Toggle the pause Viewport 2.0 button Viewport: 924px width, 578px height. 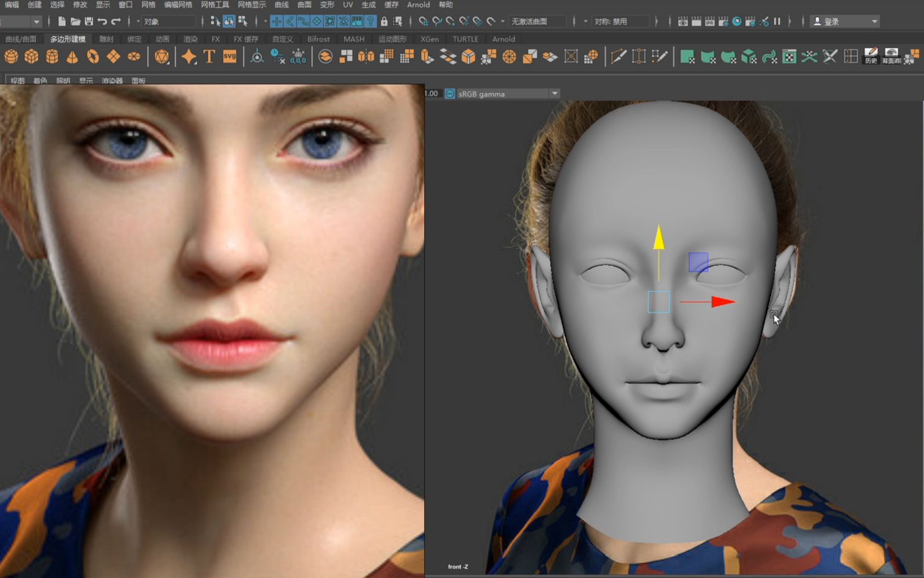(777, 21)
